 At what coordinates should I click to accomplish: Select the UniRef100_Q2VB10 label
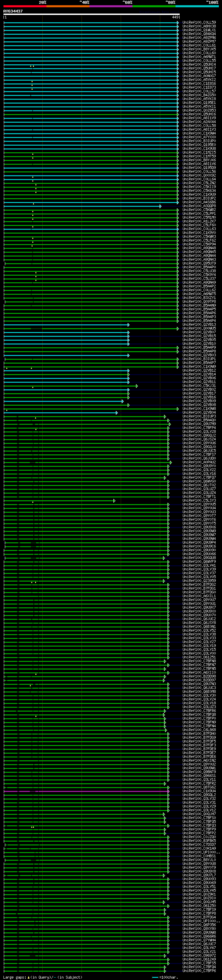(199, 343)
